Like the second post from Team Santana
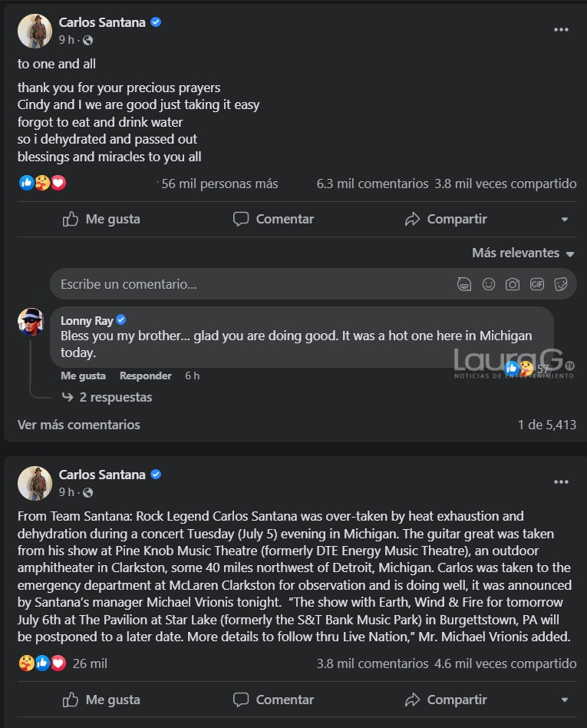This screenshot has height=728, width=587. click(x=101, y=700)
